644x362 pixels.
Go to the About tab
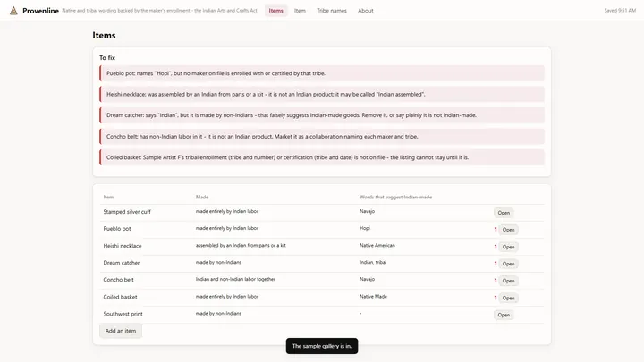[366, 11]
